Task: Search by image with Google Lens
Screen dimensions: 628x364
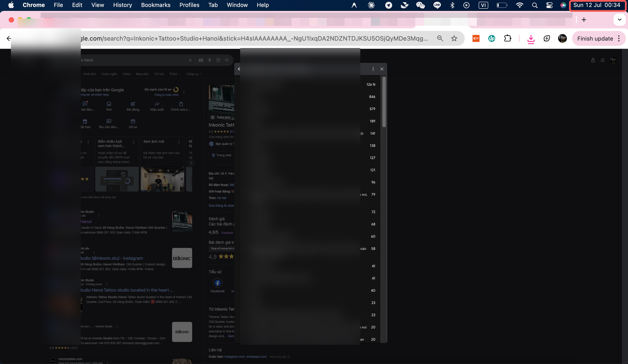Action: point(218,60)
